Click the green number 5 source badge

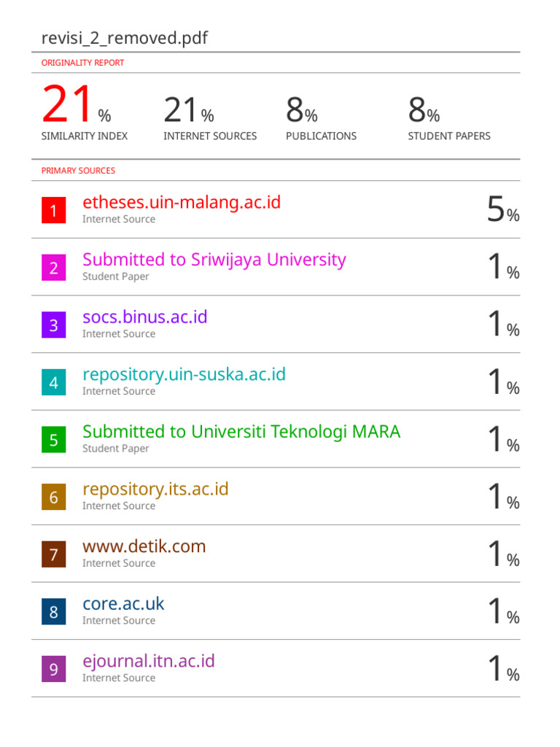pyautogui.click(x=53, y=440)
